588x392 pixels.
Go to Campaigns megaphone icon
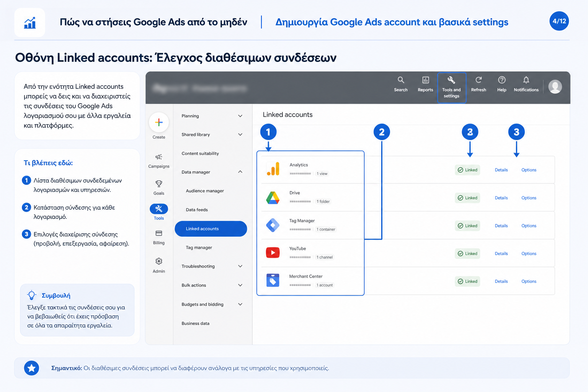(x=159, y=157)
